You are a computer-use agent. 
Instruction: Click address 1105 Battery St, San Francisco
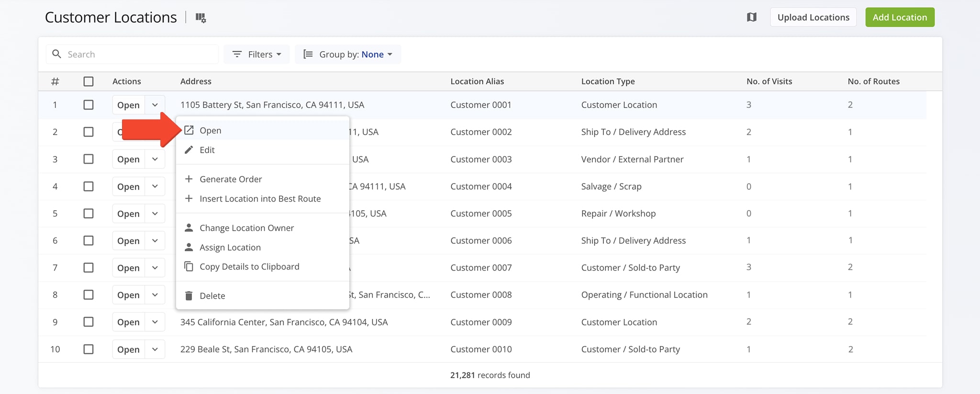point(272,105)
